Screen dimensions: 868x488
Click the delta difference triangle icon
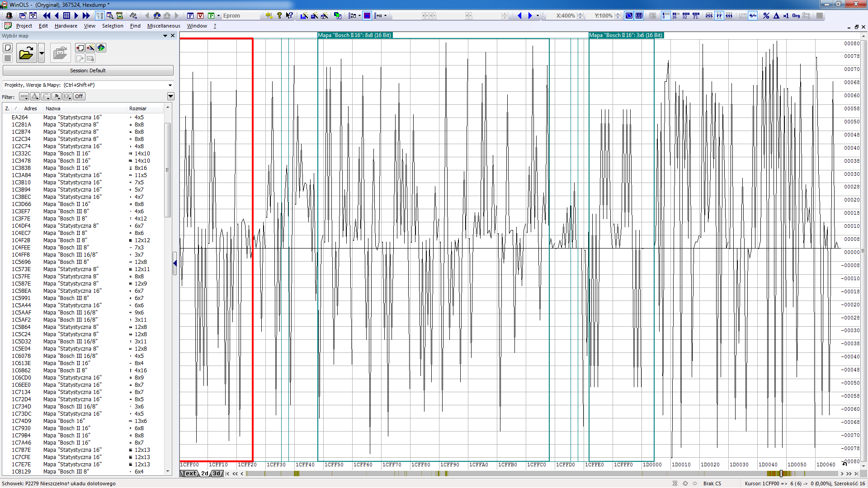(x=776, y=15)
